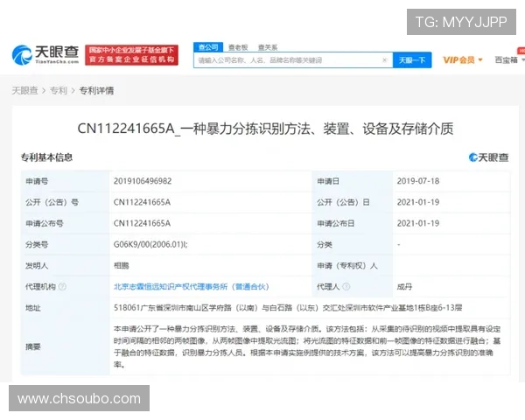Click 专利基本信息 section heading
This screenshot has height=420, width=525.
tap(46, 157)
